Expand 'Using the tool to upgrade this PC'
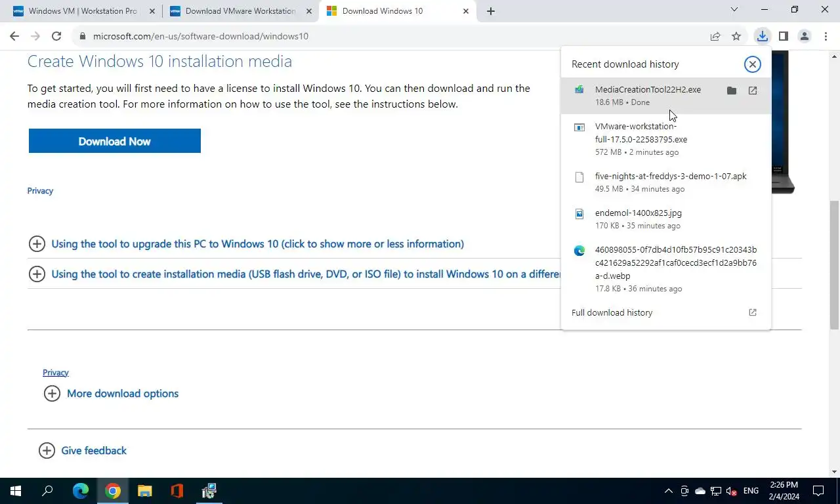This screenshot has width=840, height=504. [x=257, y=244]
